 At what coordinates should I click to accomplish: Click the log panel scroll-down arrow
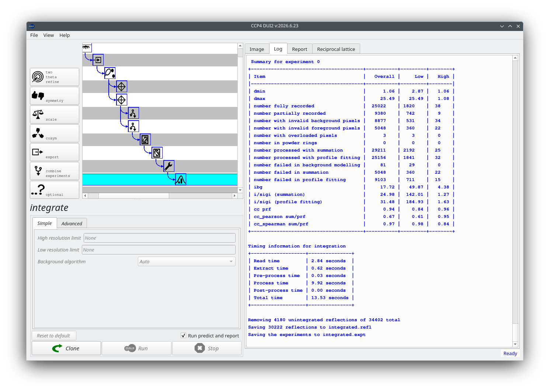point(515,344)
